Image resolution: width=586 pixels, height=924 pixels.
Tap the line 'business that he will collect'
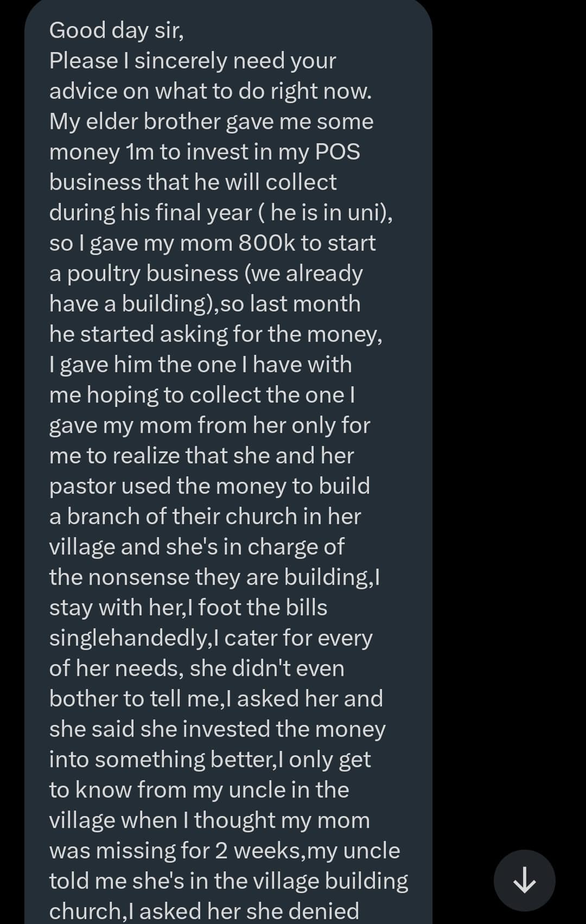193,182
